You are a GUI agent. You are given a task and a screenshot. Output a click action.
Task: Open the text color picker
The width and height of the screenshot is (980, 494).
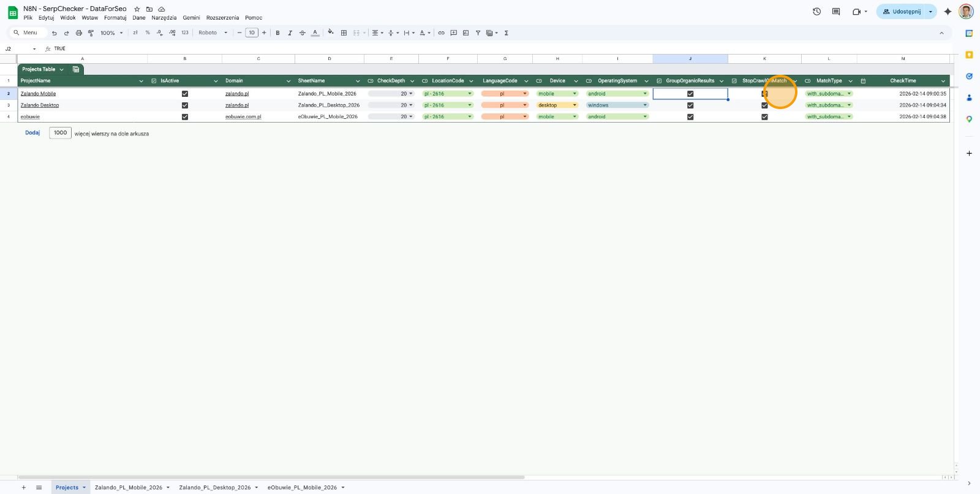tap(315, 33)
